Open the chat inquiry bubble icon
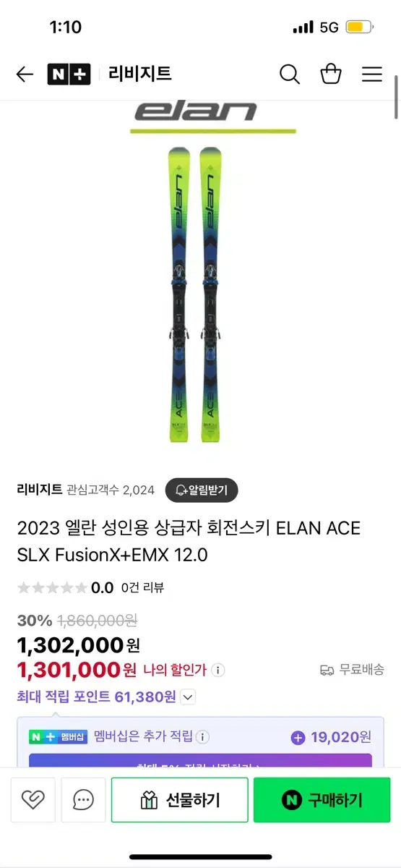The image size is (401, 868). point(83,799)
